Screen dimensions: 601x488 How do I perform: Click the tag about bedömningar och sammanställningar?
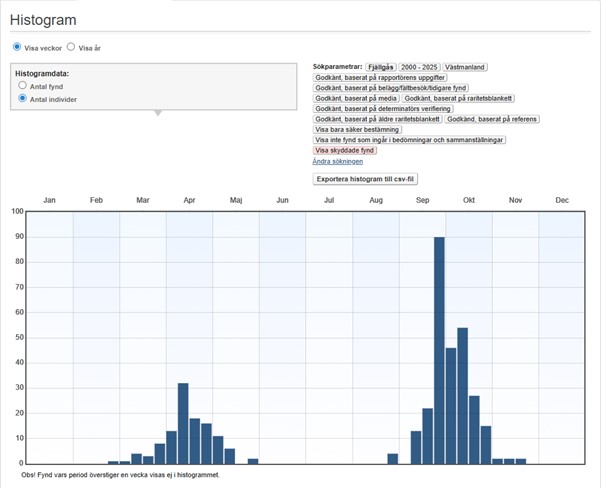coord(409,140)
